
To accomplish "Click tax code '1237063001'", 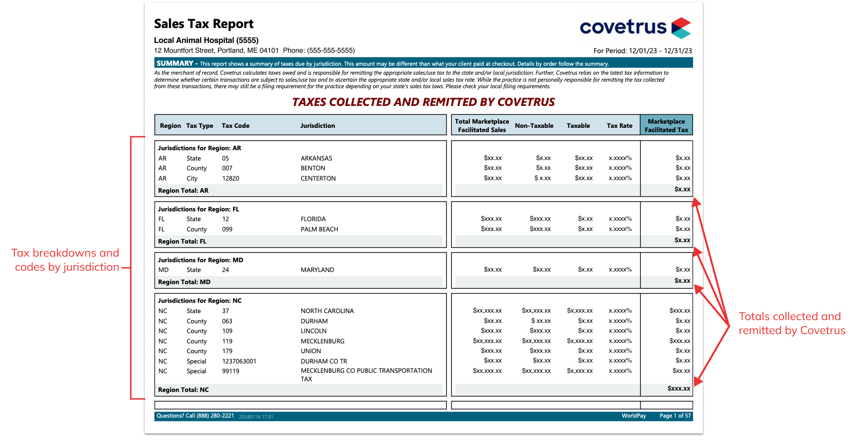I will pos(239,361).
